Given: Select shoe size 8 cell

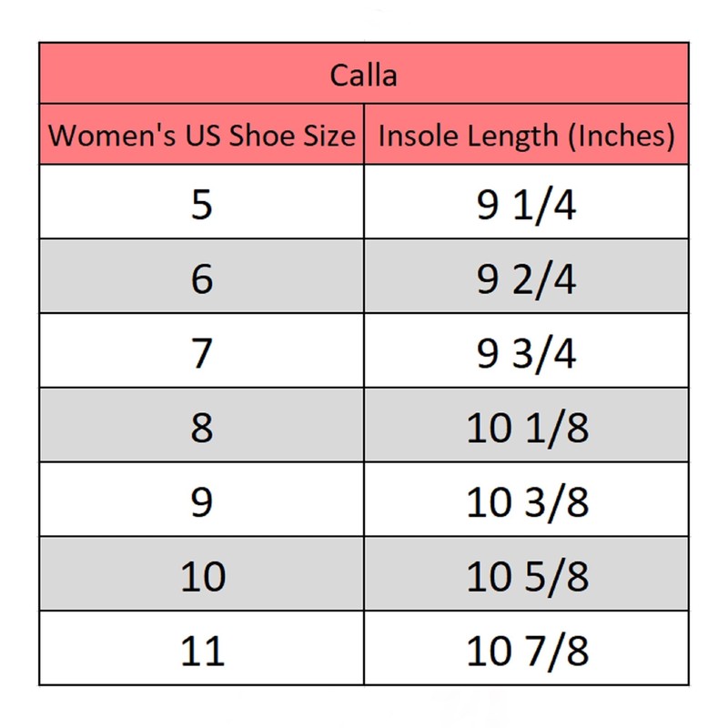Looking at the screenshot, I should pyautogui.click(x=201, y=428).
